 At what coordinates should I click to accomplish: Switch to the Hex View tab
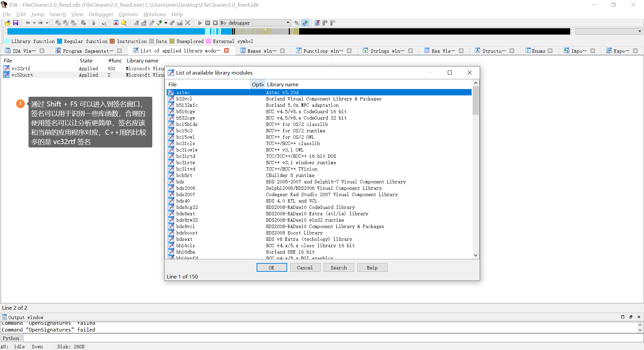pos(443,51)
